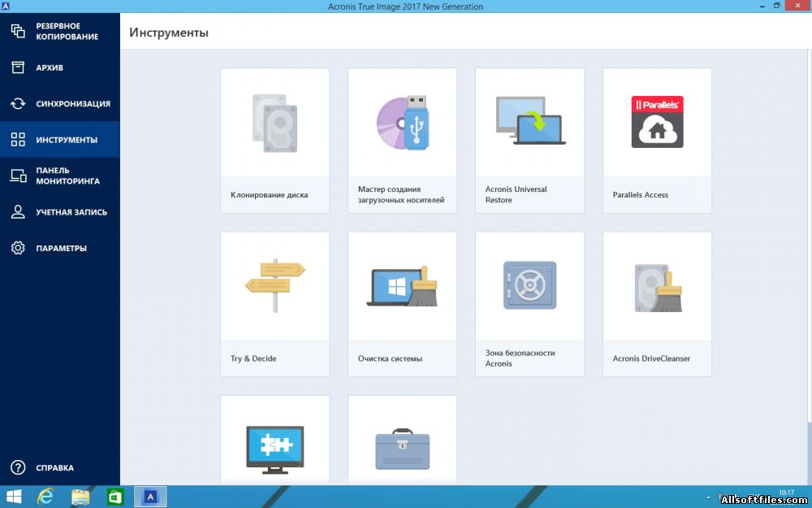The image size is (812, 508).
Task: Open the disk cloning tool icon
Action: (x=274, y=123)
